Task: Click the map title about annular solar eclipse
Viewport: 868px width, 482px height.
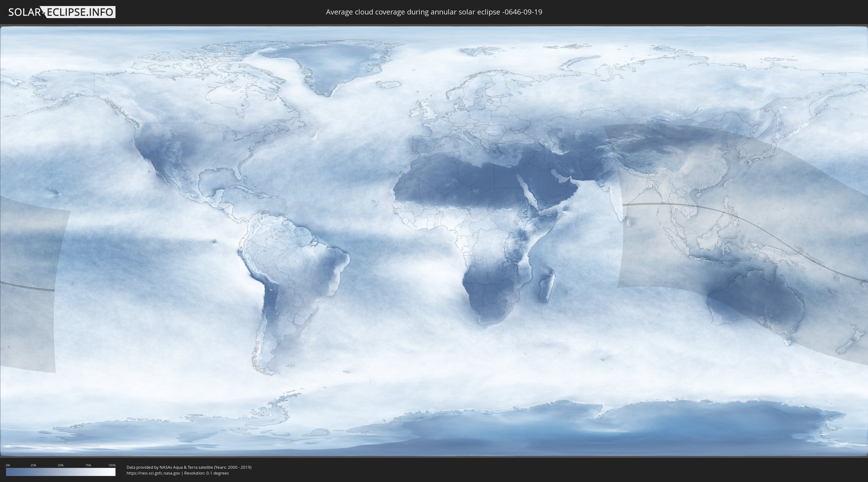Action: pos(434,12)
